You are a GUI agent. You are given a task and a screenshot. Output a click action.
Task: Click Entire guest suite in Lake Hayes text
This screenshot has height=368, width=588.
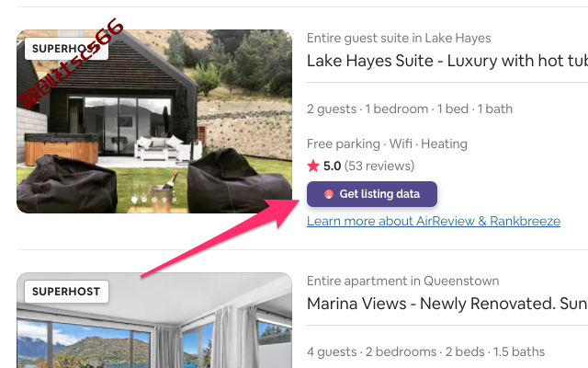pyautogui.click(x=399, y=38)
